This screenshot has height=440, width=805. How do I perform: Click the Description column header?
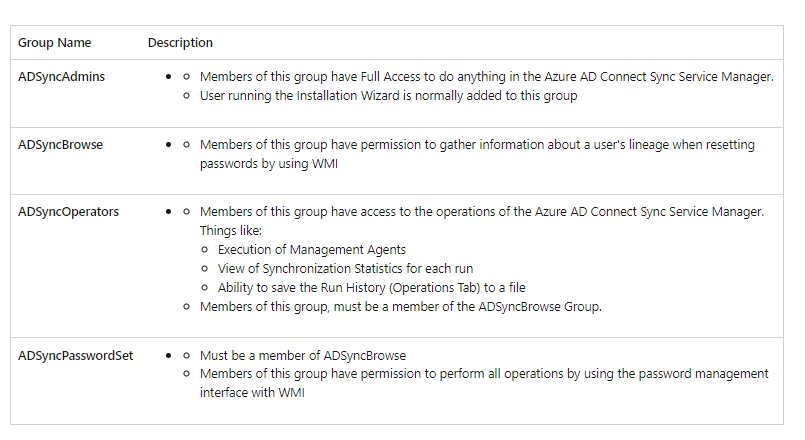180,43
